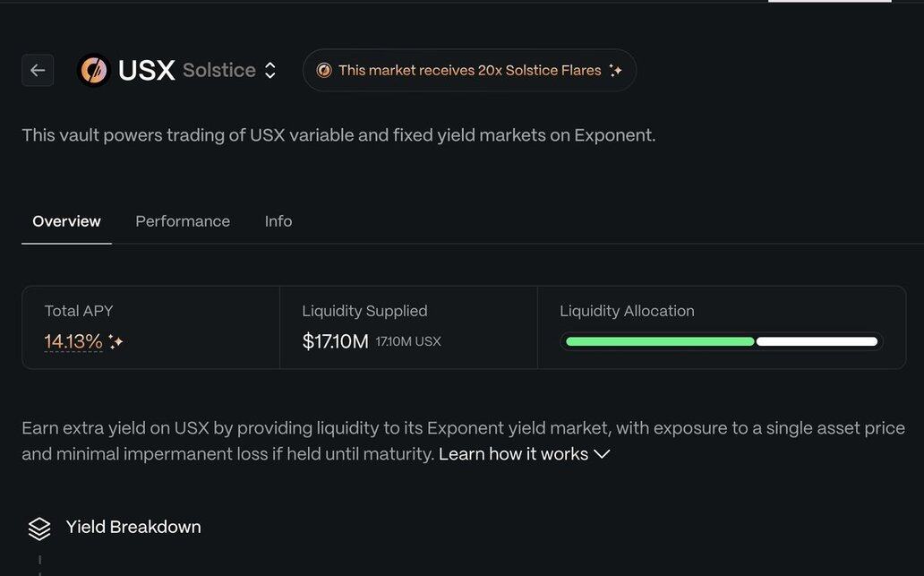Click the USX token logo
The width and height of the screenshot is (924, 576).
(93, 70)
